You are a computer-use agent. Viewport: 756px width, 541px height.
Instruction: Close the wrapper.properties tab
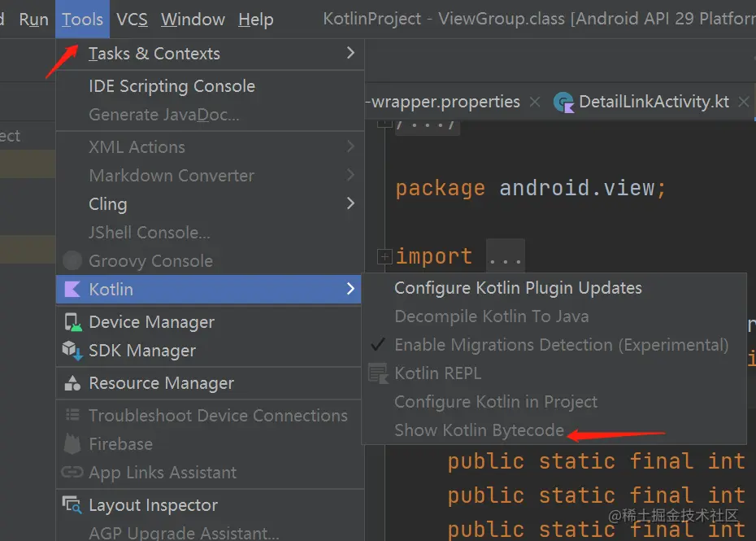coord(534,102)
